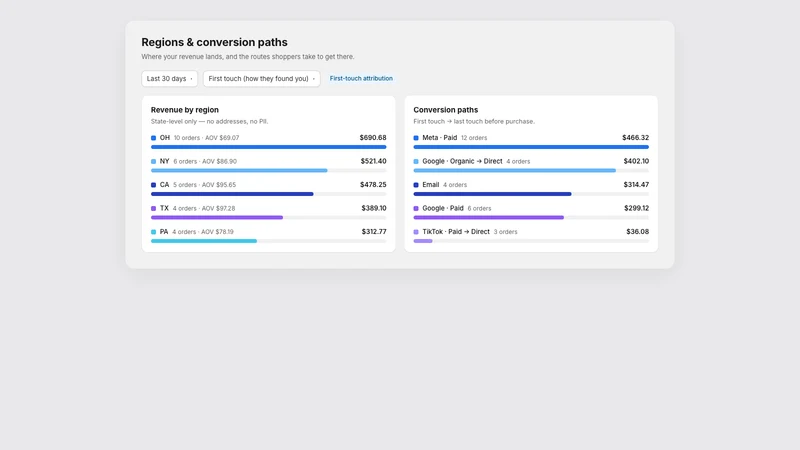
Task: Click the Google · Organic → Direct bar
Action: (515, 170)
